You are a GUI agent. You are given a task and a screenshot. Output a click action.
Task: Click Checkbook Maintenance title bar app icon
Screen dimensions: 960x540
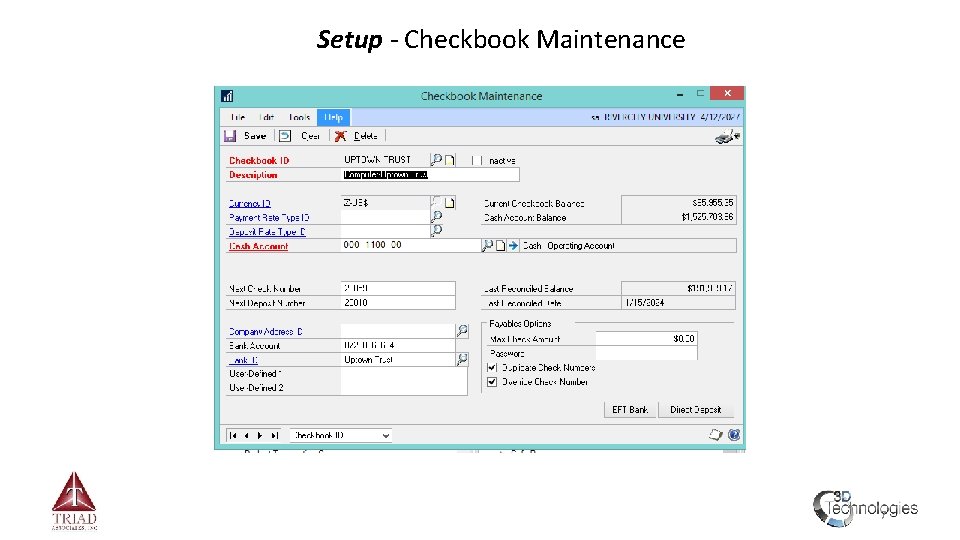pos(227,96)
